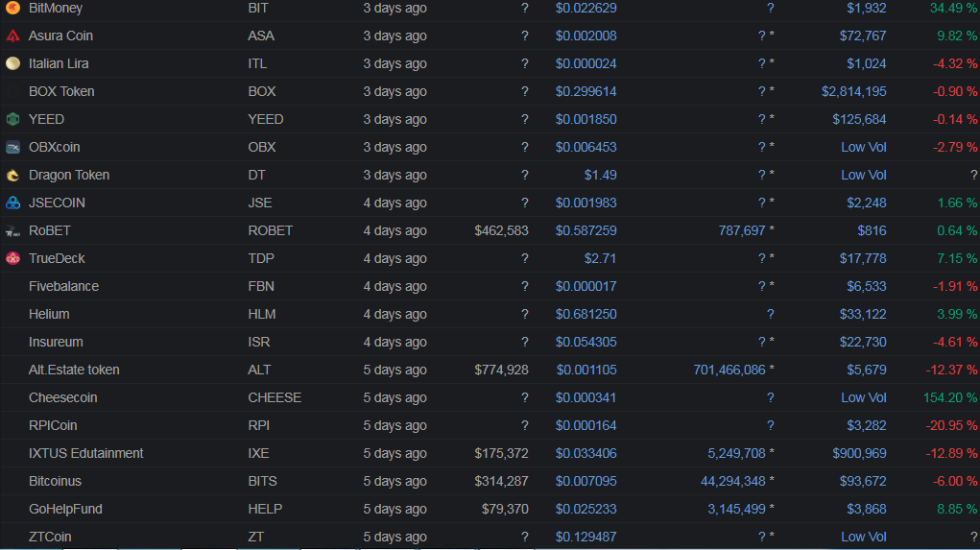
Task: Click the YEED green cube icon
Action: [x=12, y=119]
